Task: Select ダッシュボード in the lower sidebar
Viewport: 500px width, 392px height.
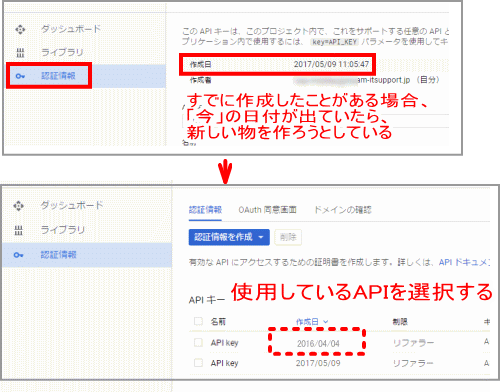Action: coord(72,205)
